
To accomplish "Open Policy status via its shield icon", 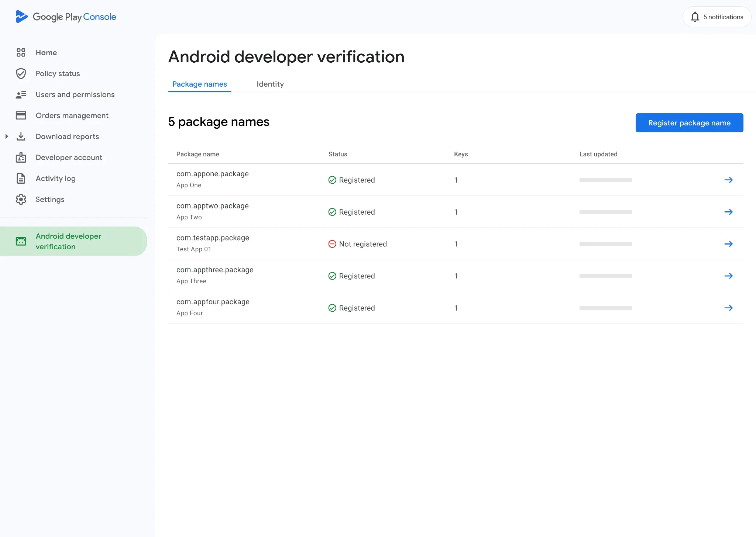I will tap(21, 73).
